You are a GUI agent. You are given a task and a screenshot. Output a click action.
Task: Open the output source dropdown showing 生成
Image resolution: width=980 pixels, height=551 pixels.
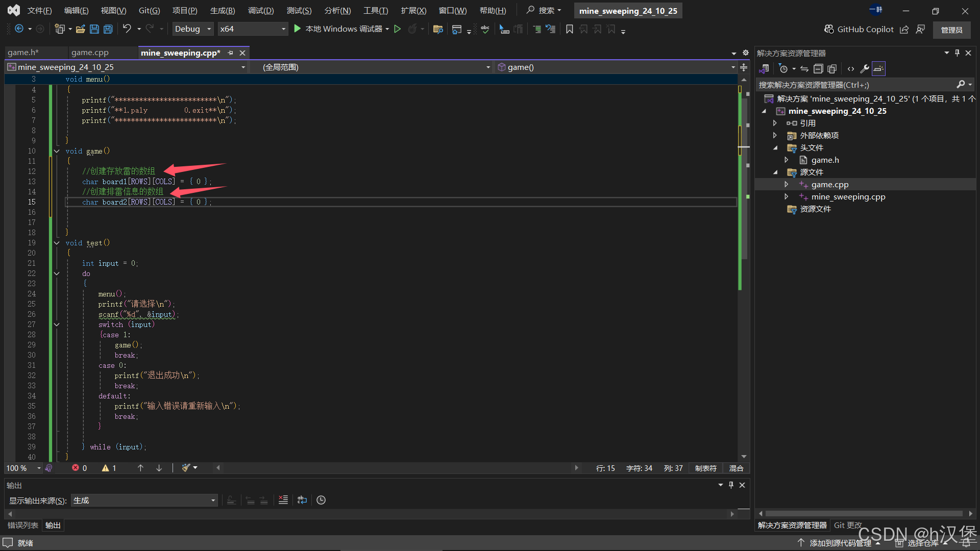click(144, 500)
